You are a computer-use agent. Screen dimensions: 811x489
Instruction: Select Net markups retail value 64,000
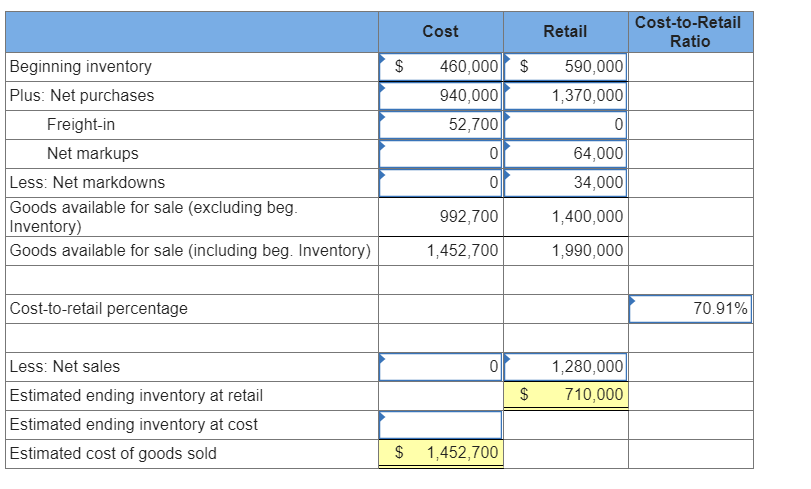pyautogui.click(x=565, y=154)
